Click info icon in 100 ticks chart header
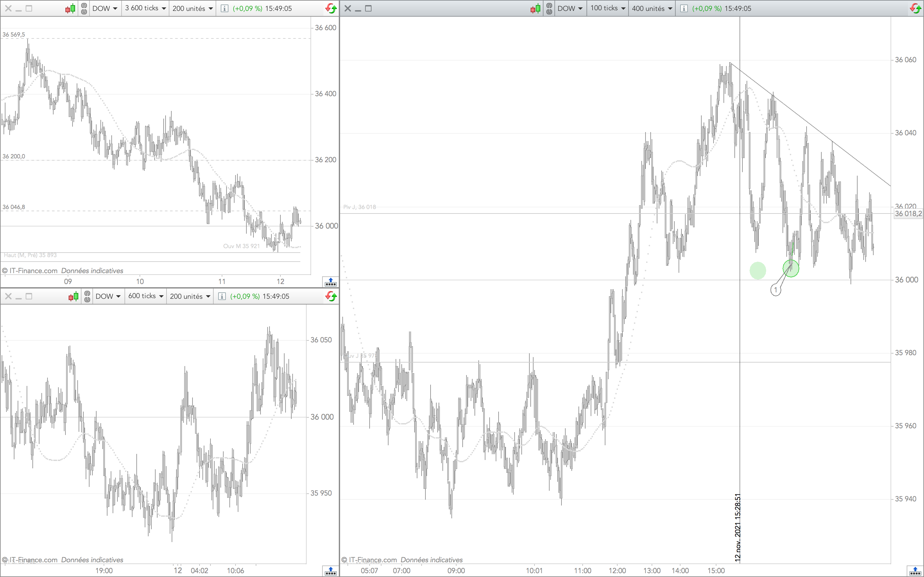This screenshot has width=924, height=577. [x=684, y=8]
